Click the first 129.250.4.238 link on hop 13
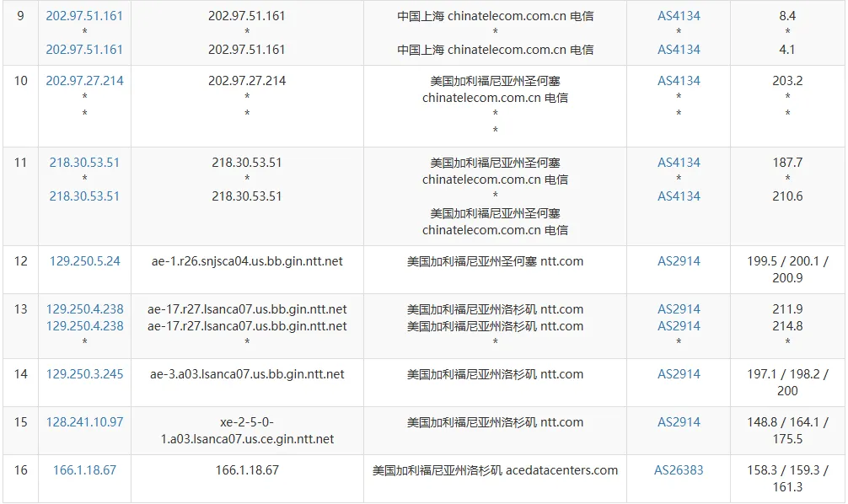 83,308
